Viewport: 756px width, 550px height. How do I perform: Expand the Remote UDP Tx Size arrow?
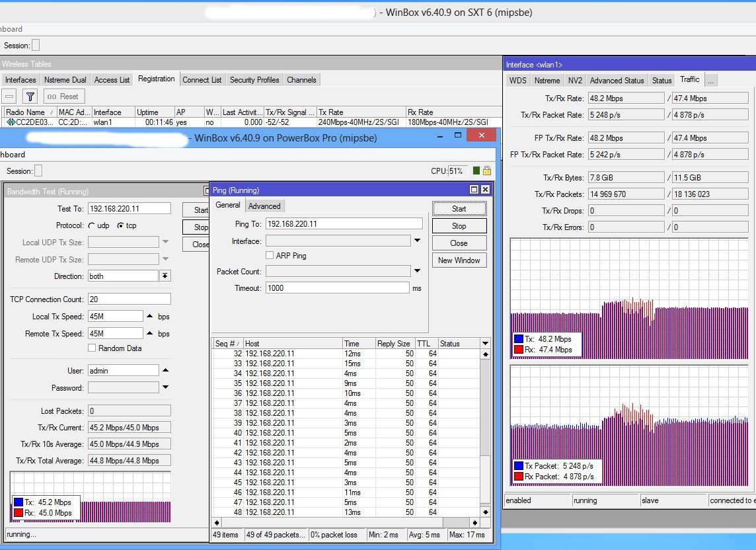[165, 259]
